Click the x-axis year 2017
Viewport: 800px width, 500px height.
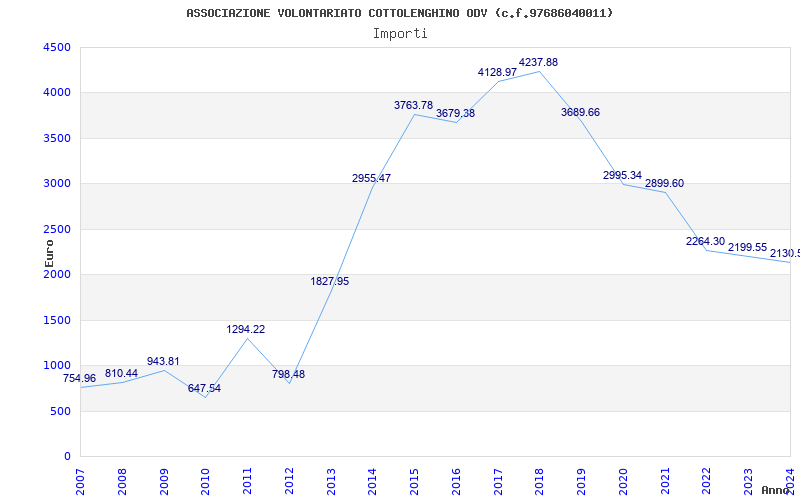coord(498,482)
